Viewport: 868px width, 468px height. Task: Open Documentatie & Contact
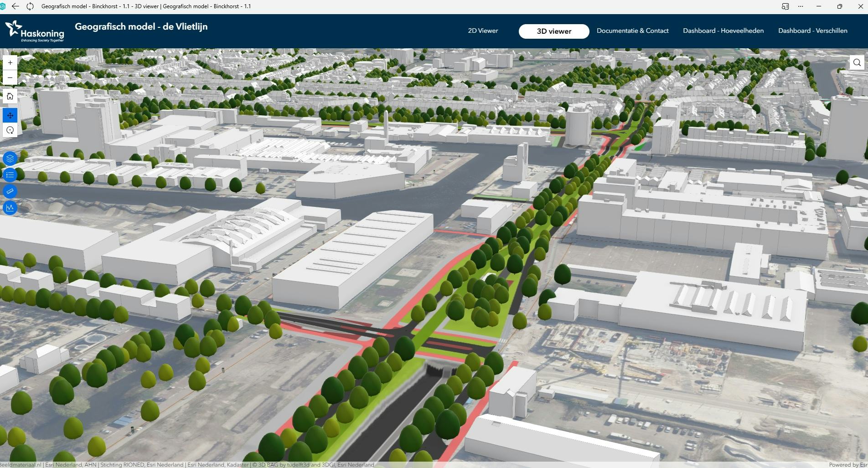click(x=632, y=31)
